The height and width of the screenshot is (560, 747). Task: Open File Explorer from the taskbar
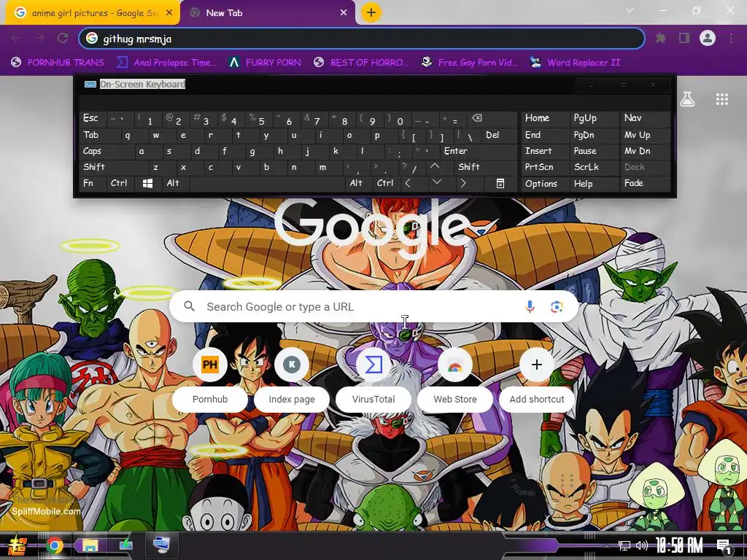point(89,545)
